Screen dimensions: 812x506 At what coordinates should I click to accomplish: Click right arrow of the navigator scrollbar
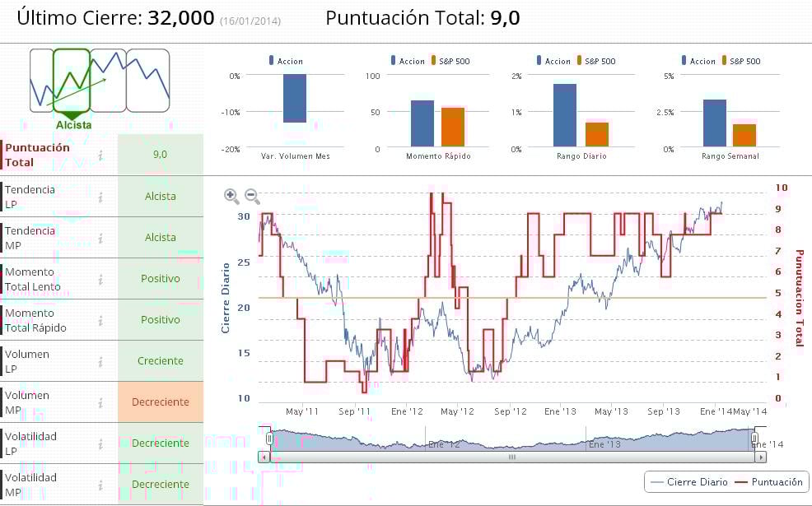coord(760,457)
